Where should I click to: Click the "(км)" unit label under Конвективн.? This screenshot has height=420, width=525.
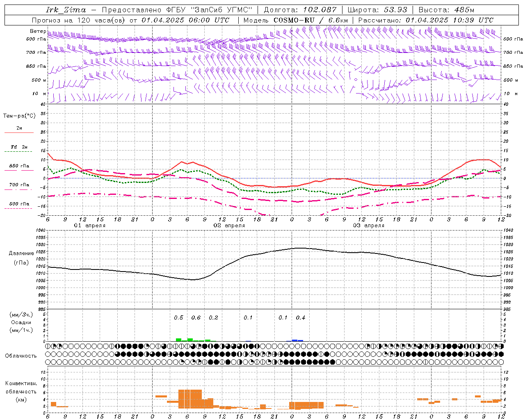point(21,399)
